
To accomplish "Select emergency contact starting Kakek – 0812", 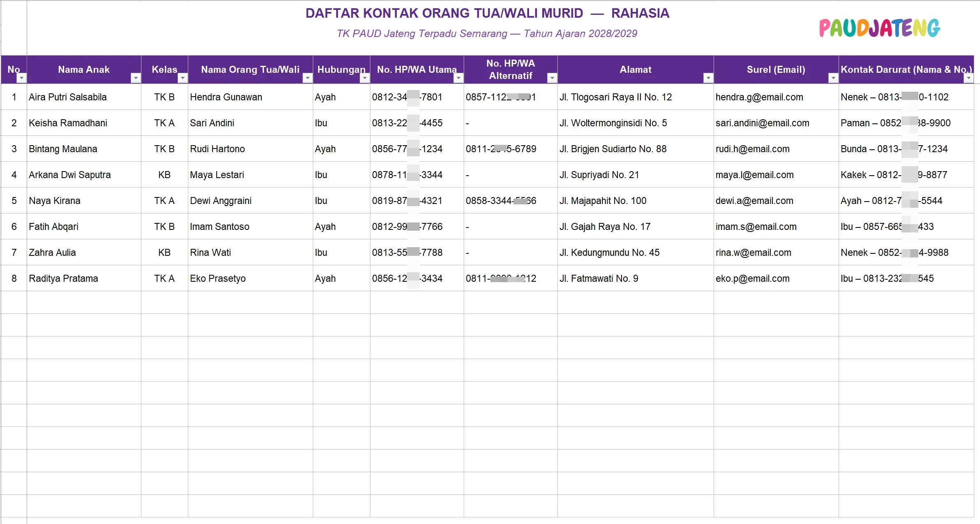I will pos(906,175).
